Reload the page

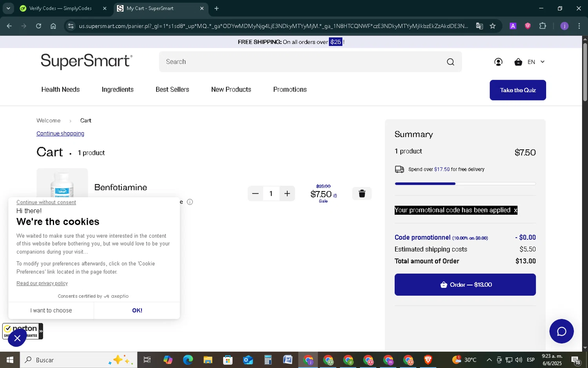pos(38,26)
